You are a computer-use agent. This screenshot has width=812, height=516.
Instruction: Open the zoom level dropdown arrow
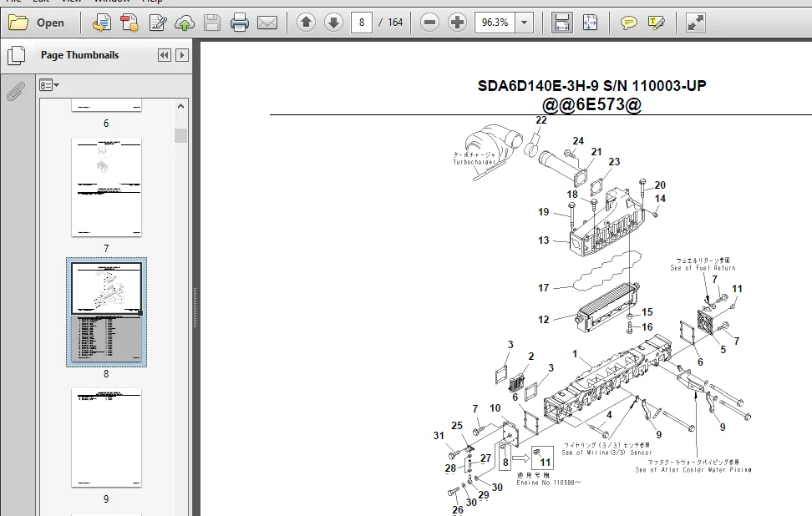[524, 23]
